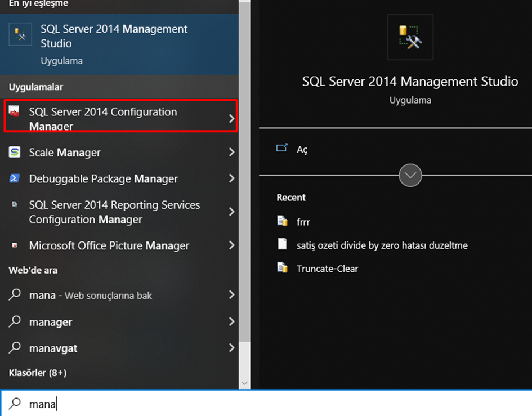Click the results list scrollbar thumb

tap(245, 172)
